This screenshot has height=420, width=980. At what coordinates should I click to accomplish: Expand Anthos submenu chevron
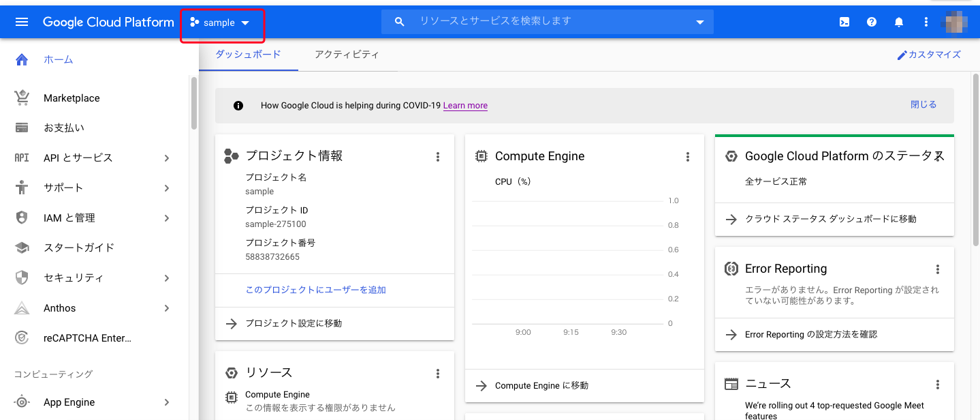coord(167,308)
